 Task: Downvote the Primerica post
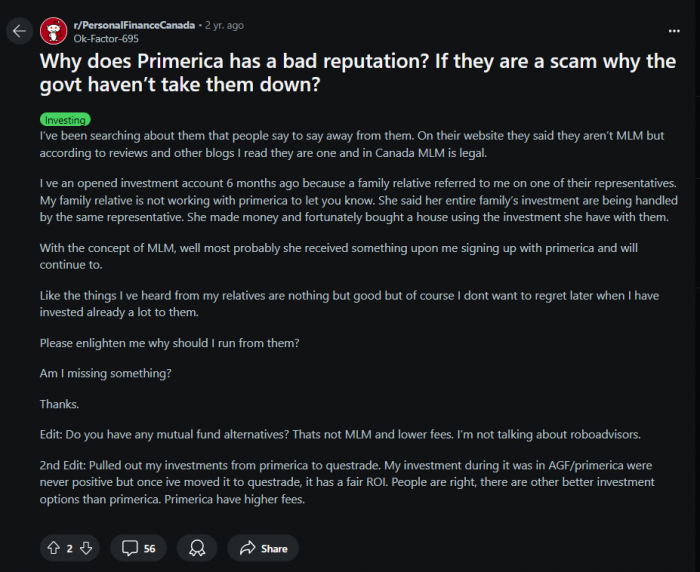click(86, 548)
